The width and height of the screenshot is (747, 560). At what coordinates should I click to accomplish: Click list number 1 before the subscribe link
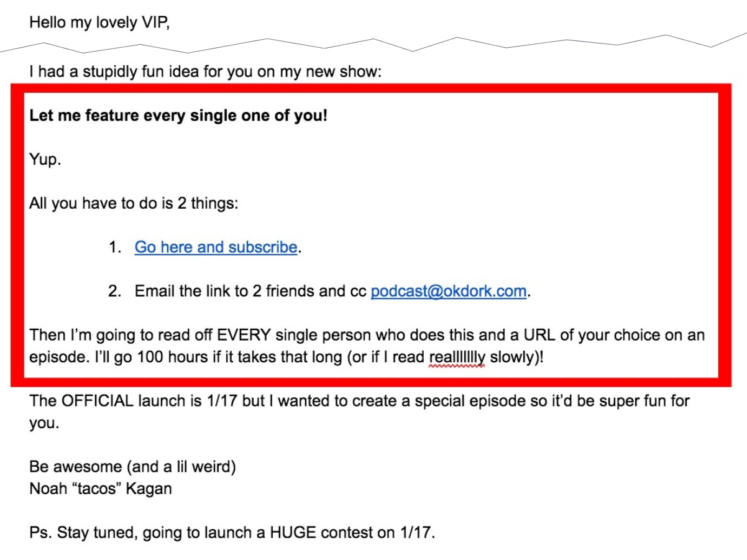[114, 247]
